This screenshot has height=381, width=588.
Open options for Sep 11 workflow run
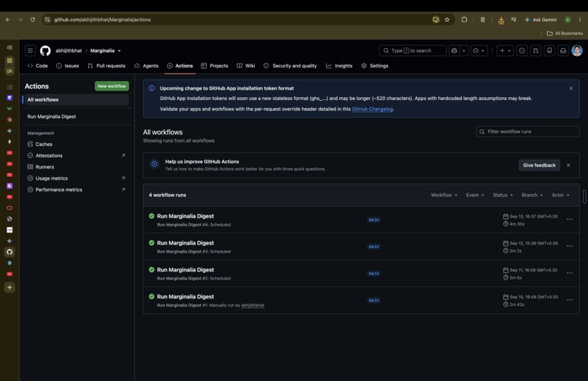(570, 273)
